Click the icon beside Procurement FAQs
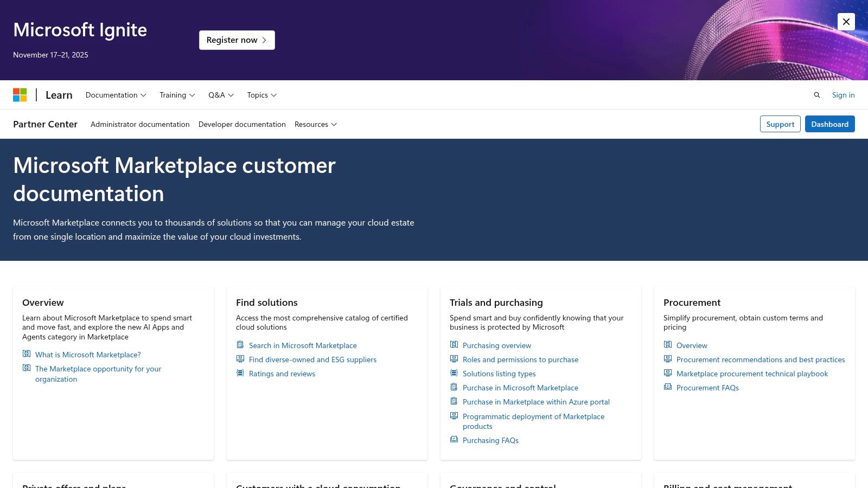This screenshot has height=488, width=868. tap(667, 387)
